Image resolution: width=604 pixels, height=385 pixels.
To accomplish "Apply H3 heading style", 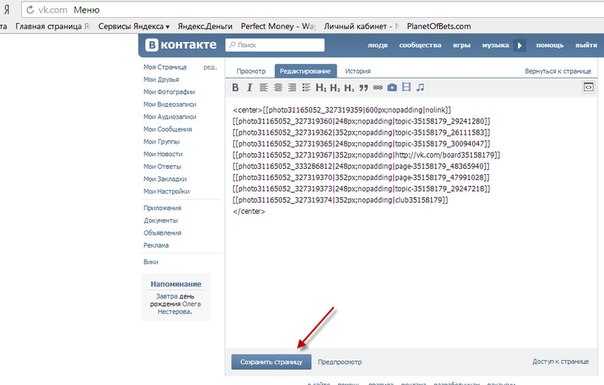I will pos(349,88).
